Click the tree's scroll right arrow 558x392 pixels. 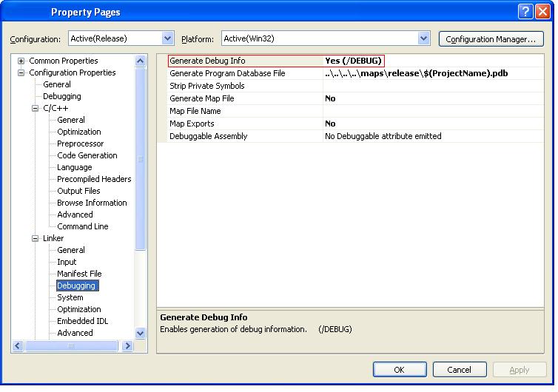pyautogui.click(x=127, y=345)
